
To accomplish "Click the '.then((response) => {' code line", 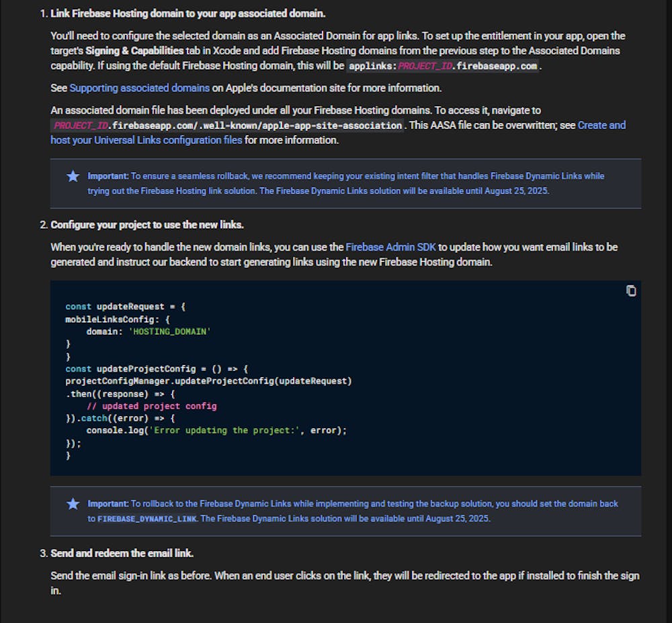I will pos(120,394).
